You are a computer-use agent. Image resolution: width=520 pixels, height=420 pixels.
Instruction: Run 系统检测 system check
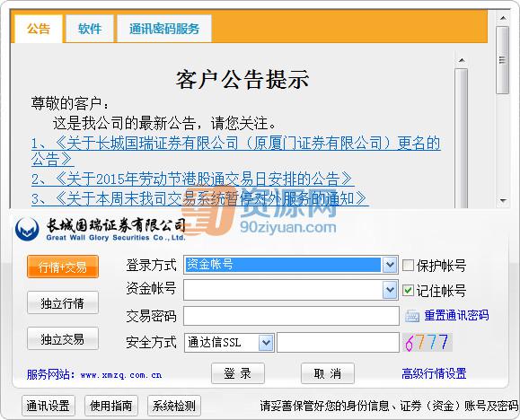tap(174, 406)
